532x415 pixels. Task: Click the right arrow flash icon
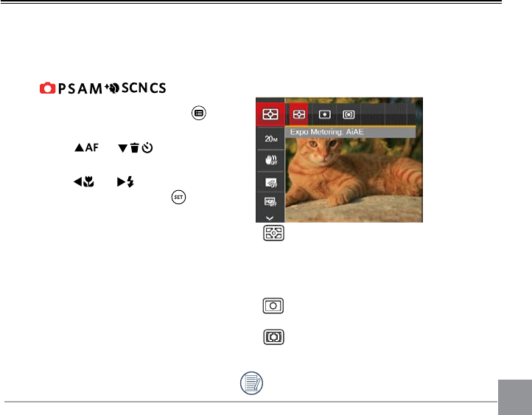pyautogui.click(x=125, y=182)
